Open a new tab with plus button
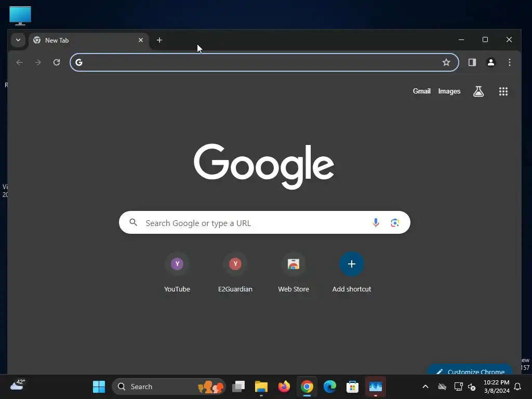Viewport: 532px width, 399px height. [159, 40]
